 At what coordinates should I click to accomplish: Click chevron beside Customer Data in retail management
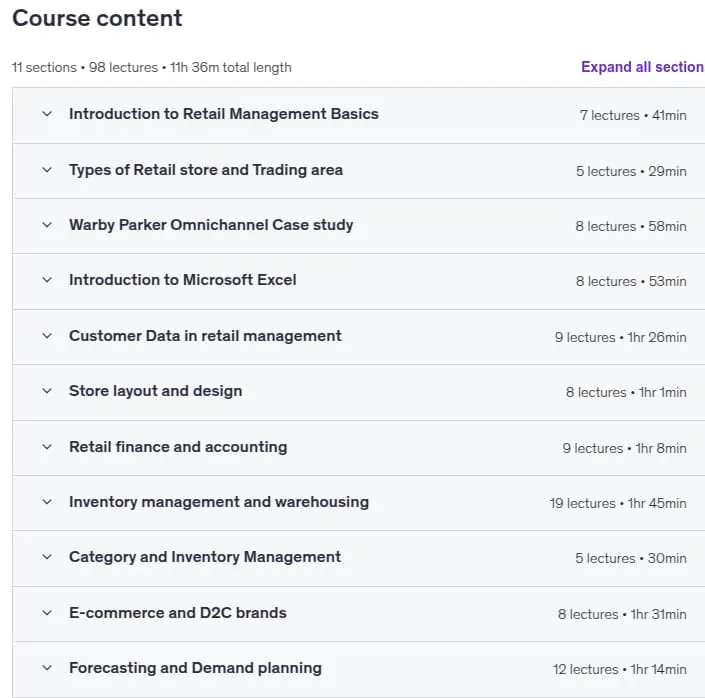click(x=47, y=336)
